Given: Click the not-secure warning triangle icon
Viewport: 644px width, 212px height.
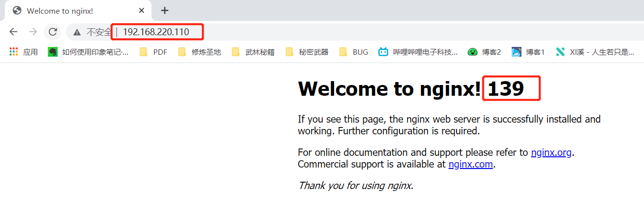Looking at the screenshot, I should pos(77,32).
